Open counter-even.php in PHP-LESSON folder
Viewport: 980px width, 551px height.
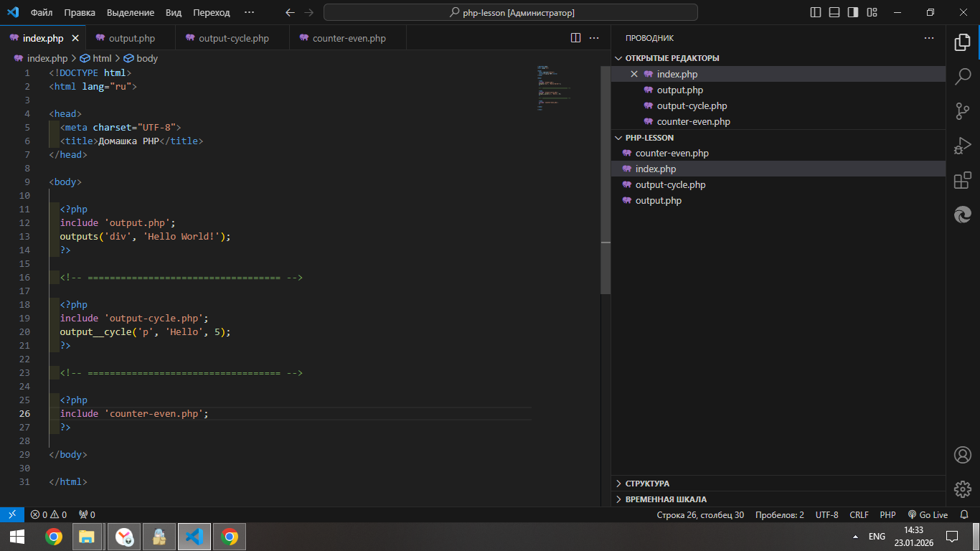(672, 154)
